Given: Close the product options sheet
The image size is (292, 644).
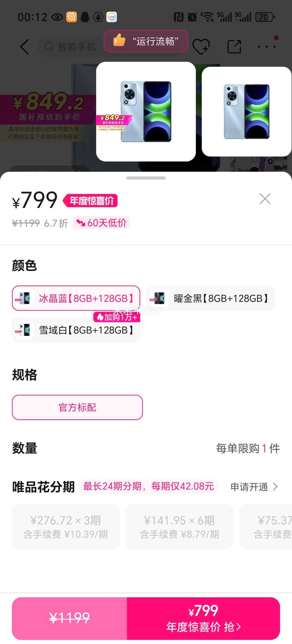Looking at the screenshot, I should coord(265,199).
